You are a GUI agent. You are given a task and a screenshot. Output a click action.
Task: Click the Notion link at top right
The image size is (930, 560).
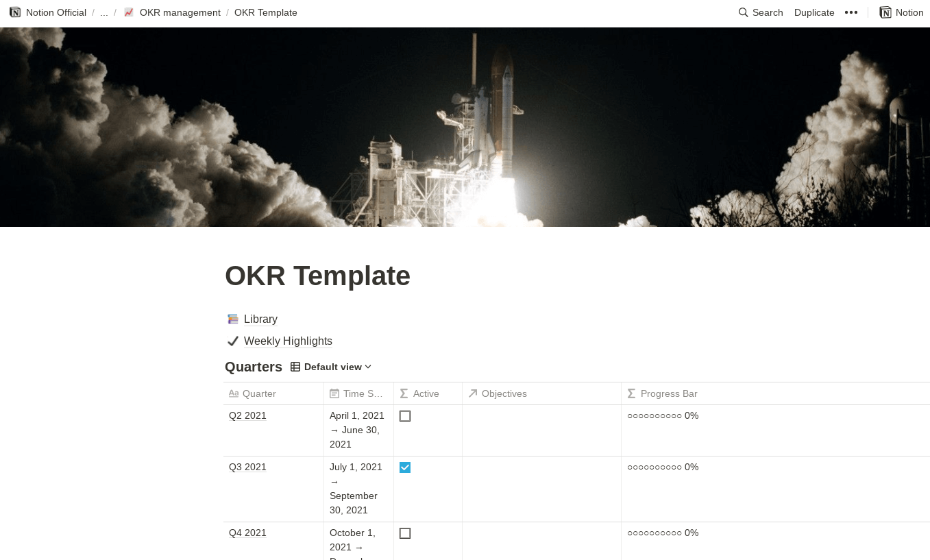click(x=902, y=12)
